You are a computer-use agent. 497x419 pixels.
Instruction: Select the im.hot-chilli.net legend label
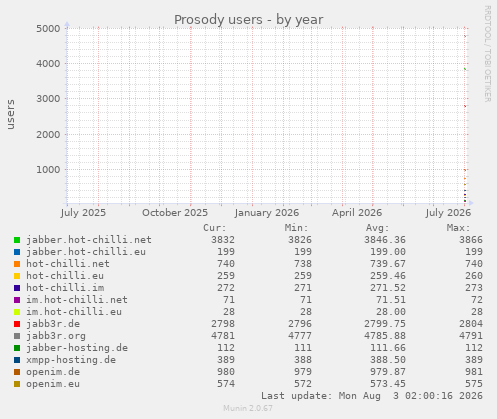coord(77,300)
